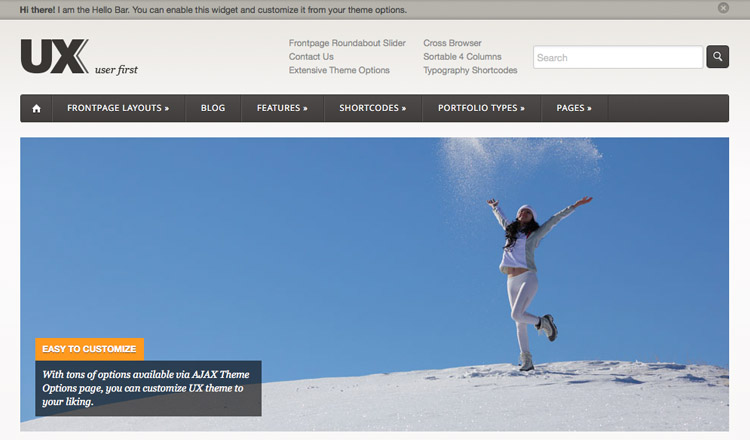
Task: Open the Portfolio Types dropdown
Action: [481, 108]
